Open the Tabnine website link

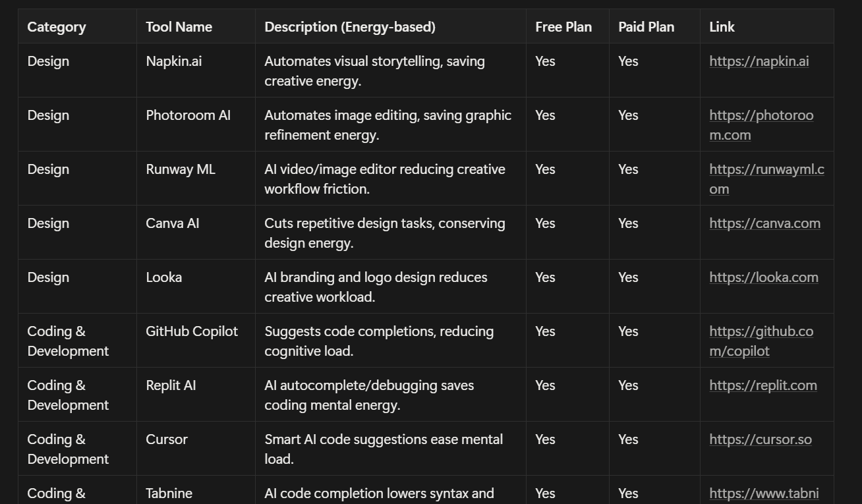764,493
